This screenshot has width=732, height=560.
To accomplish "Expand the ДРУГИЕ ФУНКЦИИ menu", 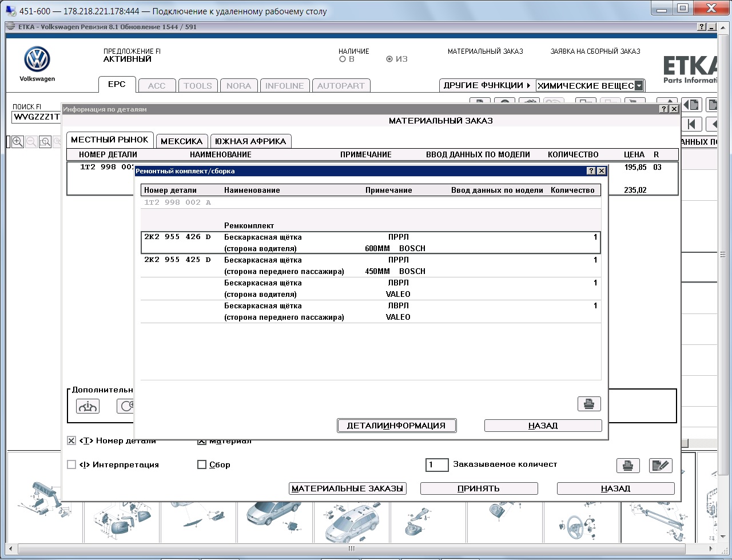I will [x=487, y=86].
